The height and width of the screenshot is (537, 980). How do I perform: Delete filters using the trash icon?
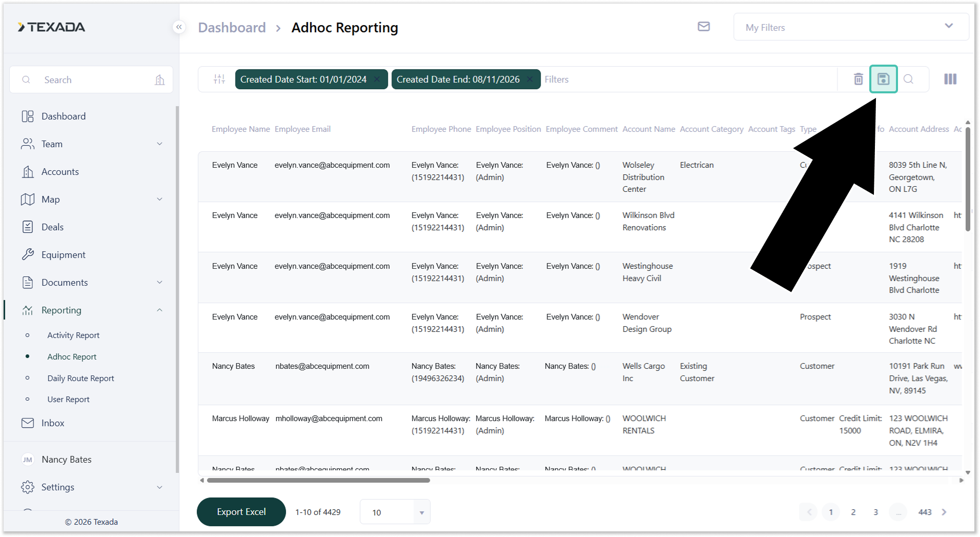[858, 79]
